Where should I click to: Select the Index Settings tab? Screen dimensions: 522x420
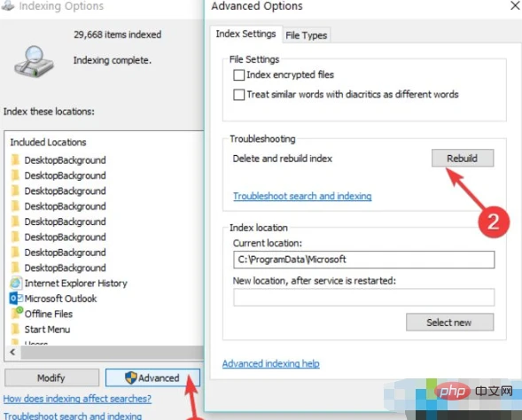tap(245, 34)
